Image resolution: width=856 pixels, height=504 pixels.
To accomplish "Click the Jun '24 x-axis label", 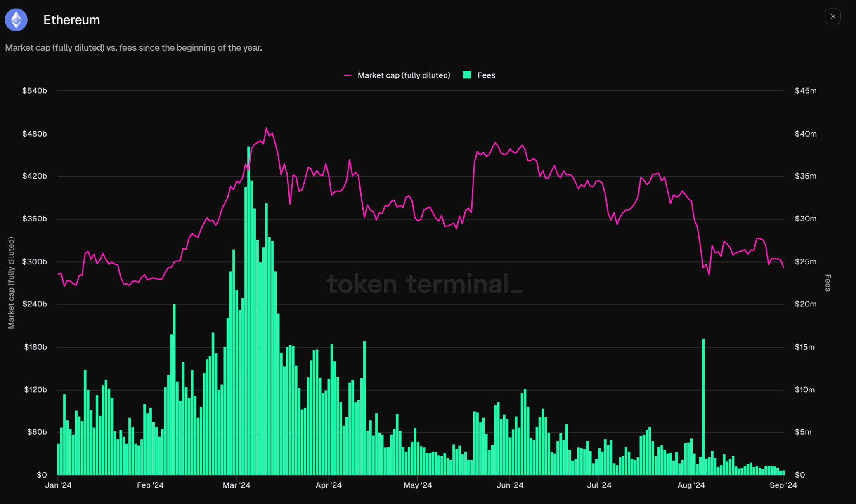I will 510,485.
